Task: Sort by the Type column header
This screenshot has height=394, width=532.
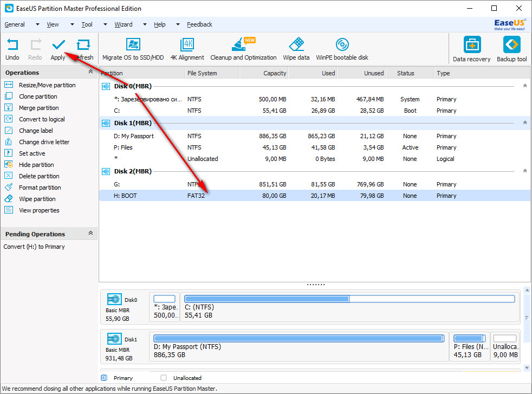Action: pos(482,73)
